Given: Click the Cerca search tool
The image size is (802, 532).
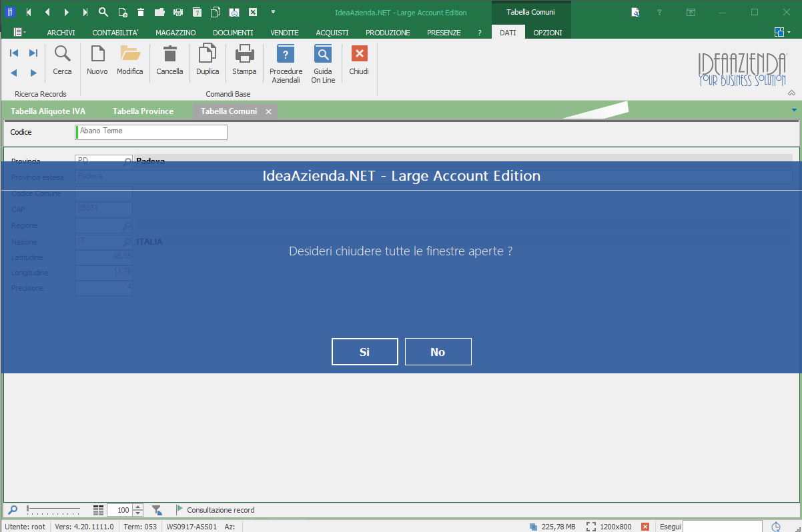Looking at the screenshot, I should 62,60.
